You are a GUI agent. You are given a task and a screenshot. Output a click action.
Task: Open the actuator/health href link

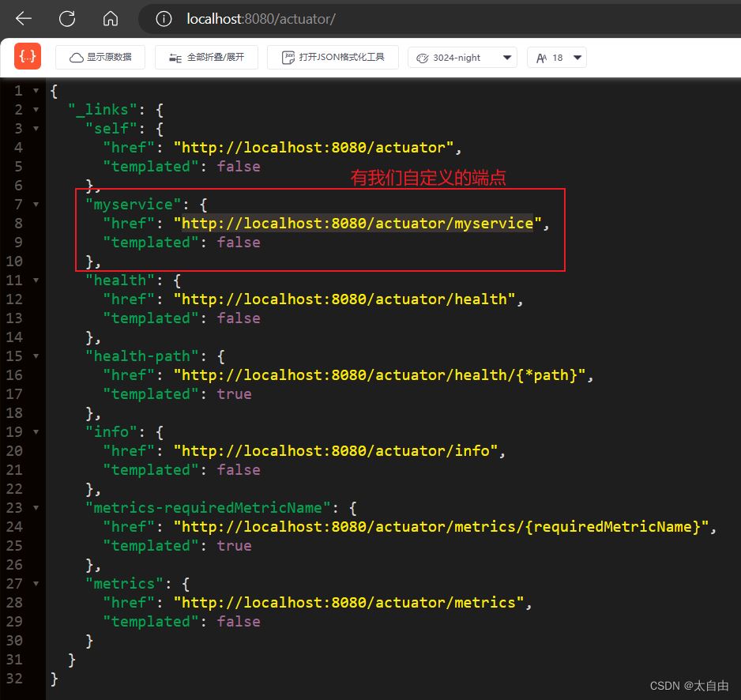(344, 299)
